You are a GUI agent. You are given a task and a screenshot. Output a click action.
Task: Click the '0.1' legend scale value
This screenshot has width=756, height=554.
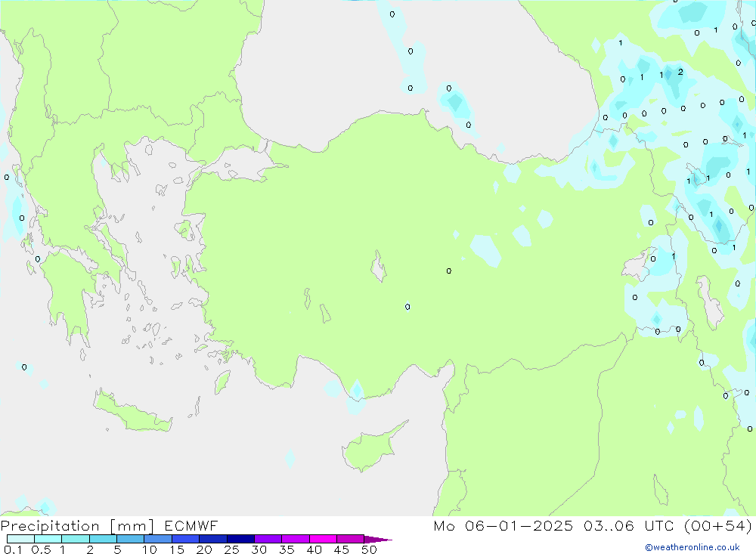click(x=13, y=549)
